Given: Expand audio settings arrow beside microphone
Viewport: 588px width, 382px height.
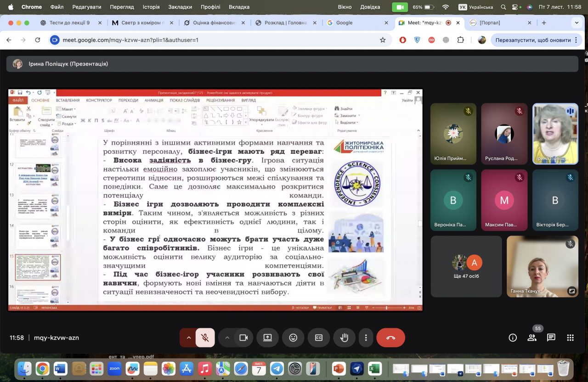Looking at the screenshot, I should coord(188,338).
